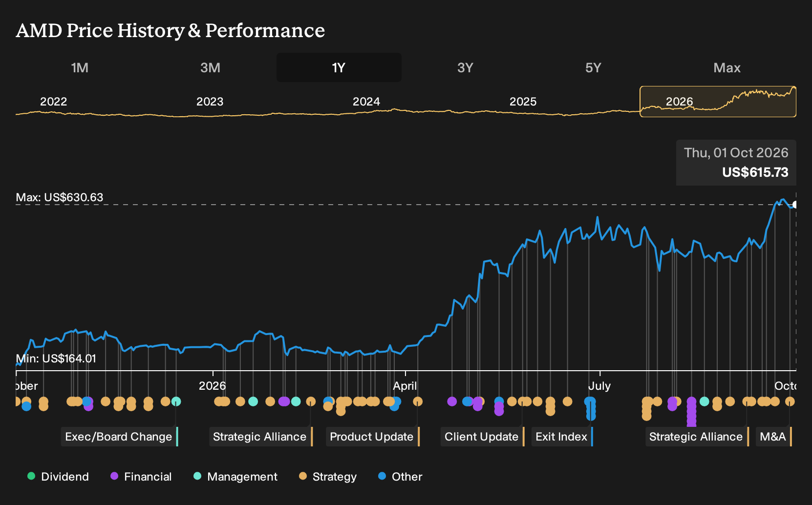Click the Max: US$630.63 label
This screenshot has height=505, width=812.
60,197
